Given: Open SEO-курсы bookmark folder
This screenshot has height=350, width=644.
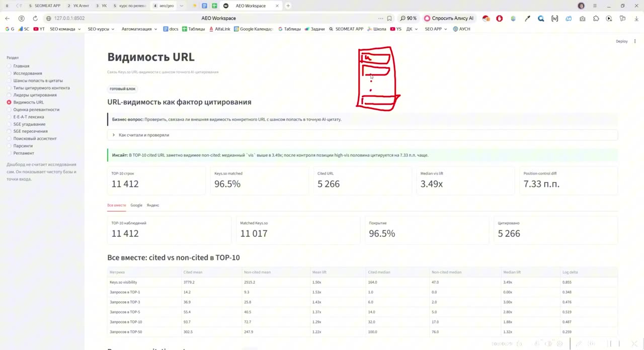Looking at the screenshot, I should click(x=101, y=29).
